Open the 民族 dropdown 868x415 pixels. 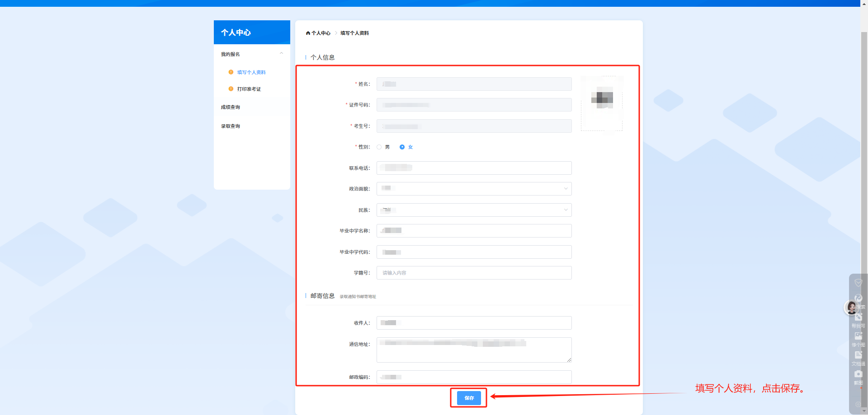coord(474,210)
